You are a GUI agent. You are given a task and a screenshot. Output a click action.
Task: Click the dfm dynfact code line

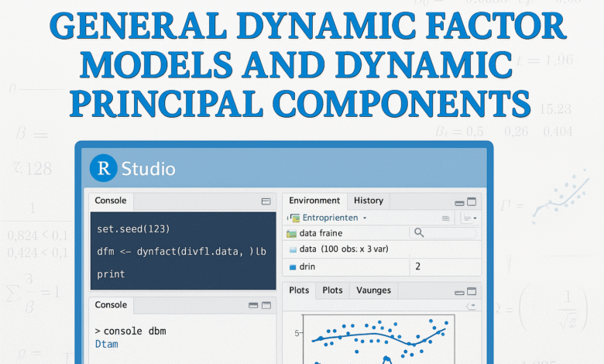pos(181,252)
